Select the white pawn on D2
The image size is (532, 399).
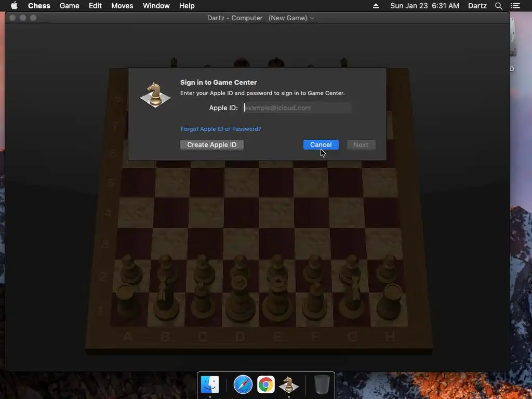241,268
